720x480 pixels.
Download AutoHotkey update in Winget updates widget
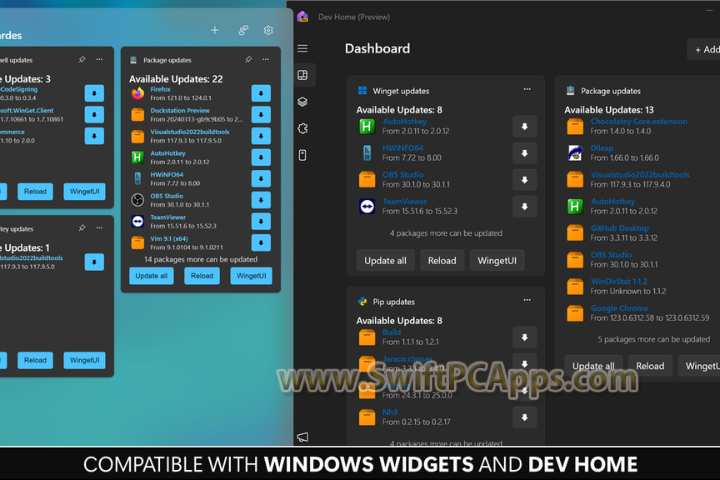524,127
